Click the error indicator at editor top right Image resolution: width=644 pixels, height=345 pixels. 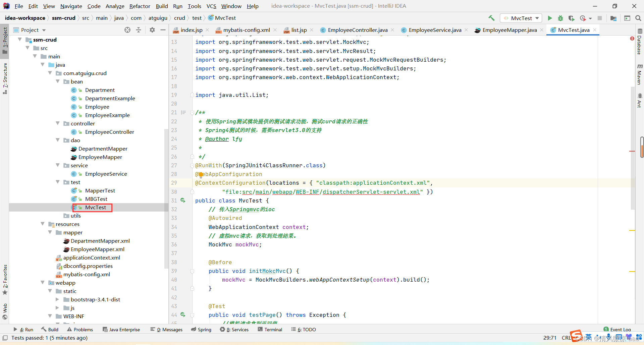point(632,39)
